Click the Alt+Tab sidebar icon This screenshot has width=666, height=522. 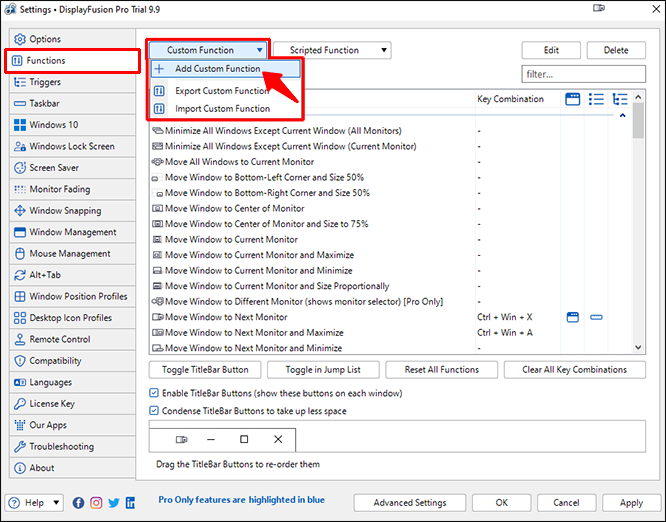20,275
